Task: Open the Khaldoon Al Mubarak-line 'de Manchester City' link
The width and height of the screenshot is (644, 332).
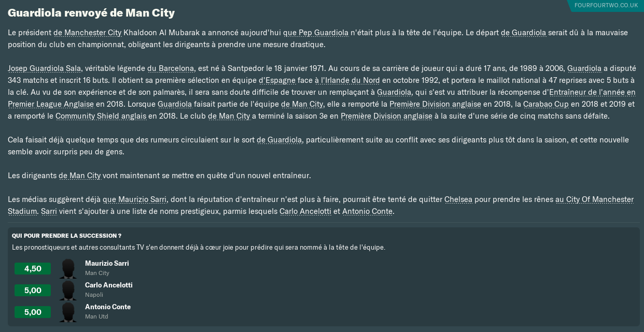Action: [87, 33]
